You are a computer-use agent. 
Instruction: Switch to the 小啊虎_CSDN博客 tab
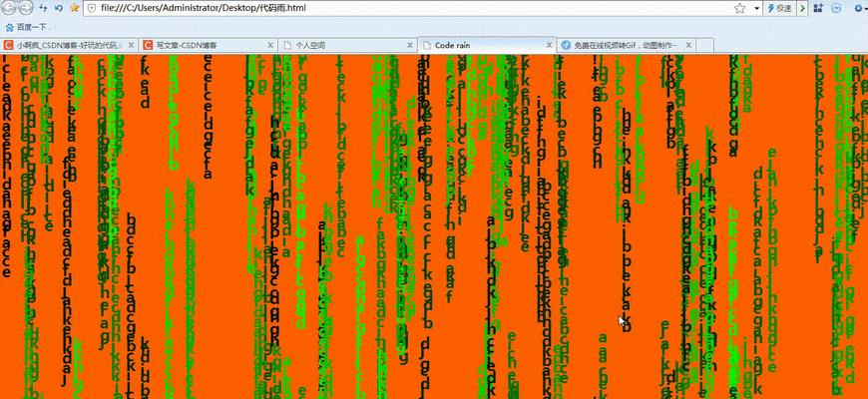(68, 45)
